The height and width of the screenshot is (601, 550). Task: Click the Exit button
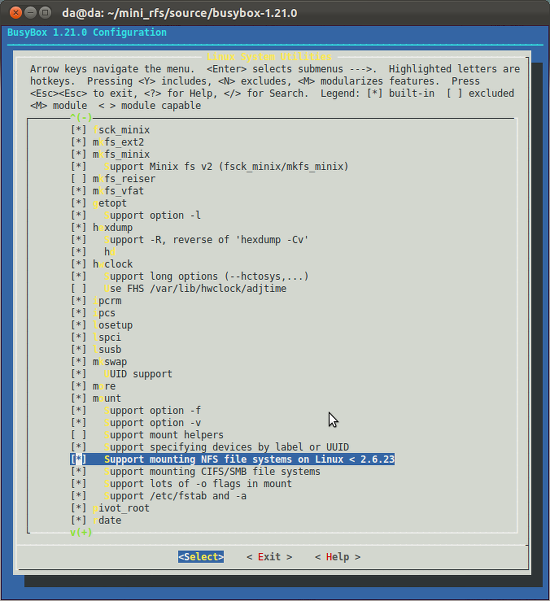pyautogui.click(x=269, y=557)
